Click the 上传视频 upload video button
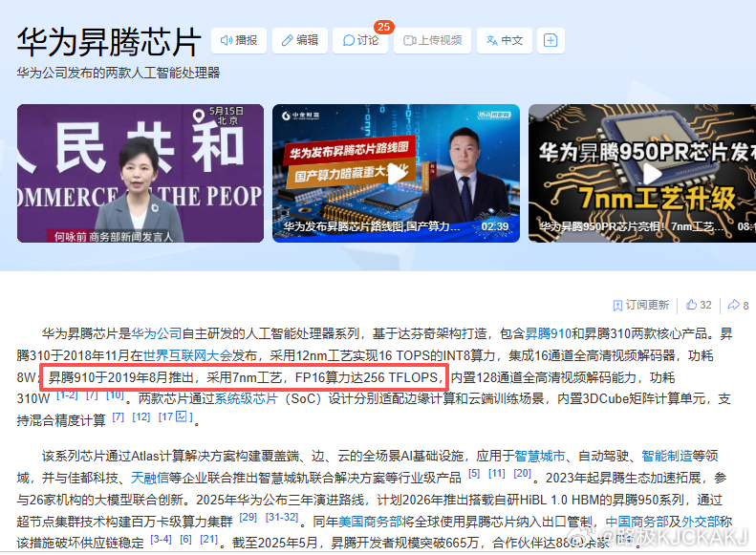Screen dimensions: 756x555 point(433,40)
